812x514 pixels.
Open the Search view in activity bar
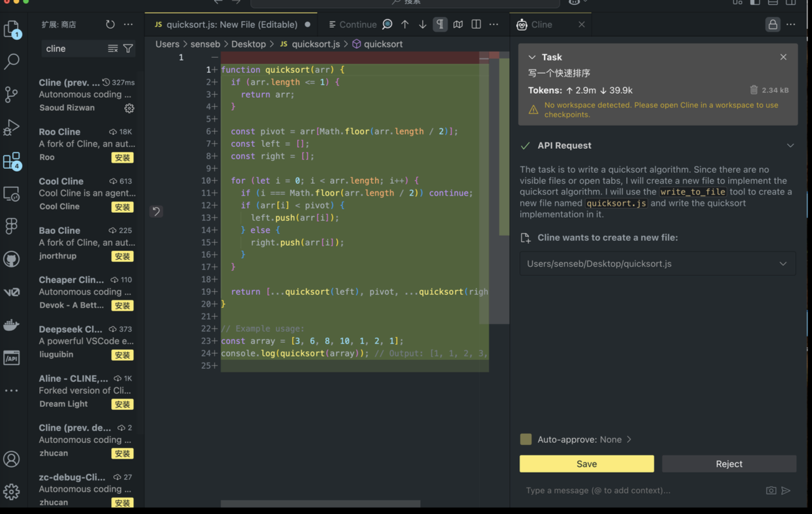(x=12, y=61)
